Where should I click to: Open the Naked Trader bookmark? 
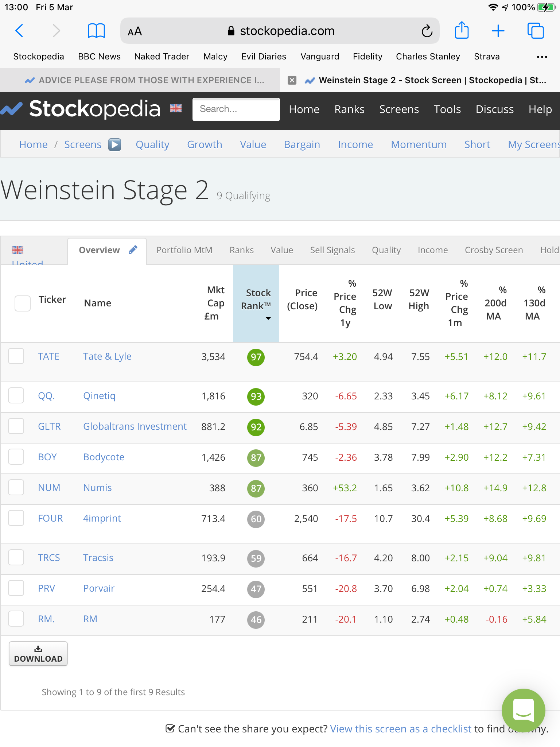[x=162, y=57]
